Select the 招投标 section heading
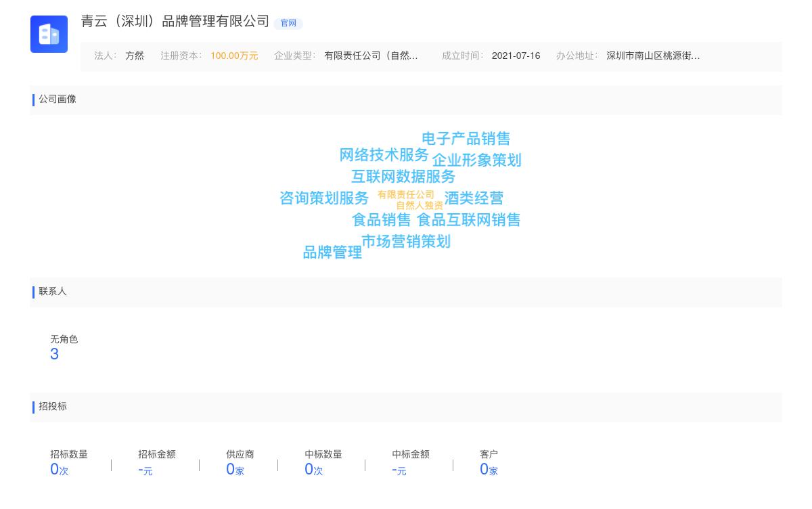The height and width of the screenshot is (509, 812). point(53,407)
